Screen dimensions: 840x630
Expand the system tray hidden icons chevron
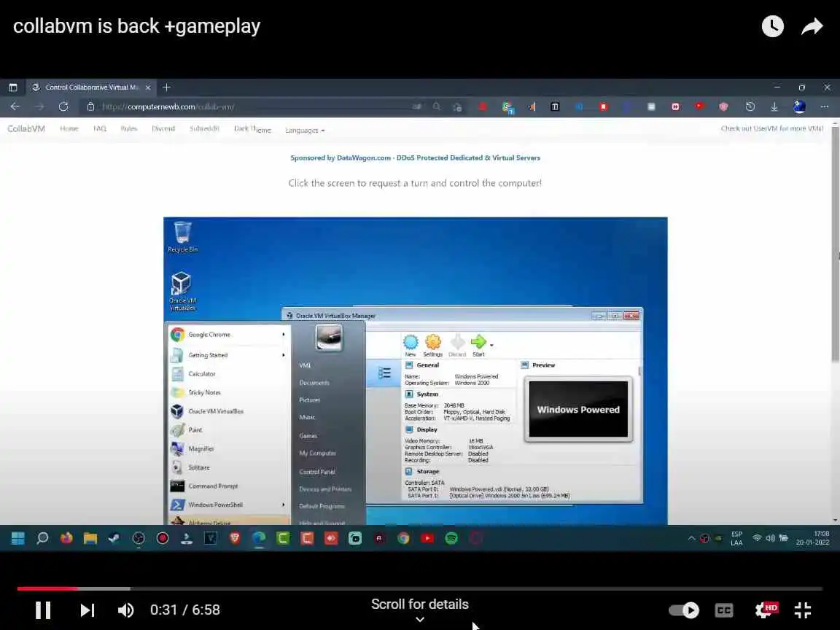(691, 538)
